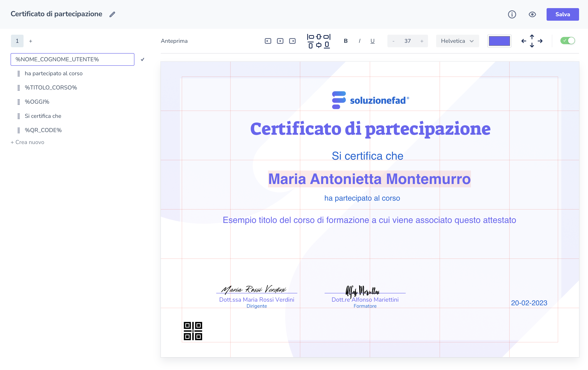Open the info icon in the header

click(x=512, y=14)
